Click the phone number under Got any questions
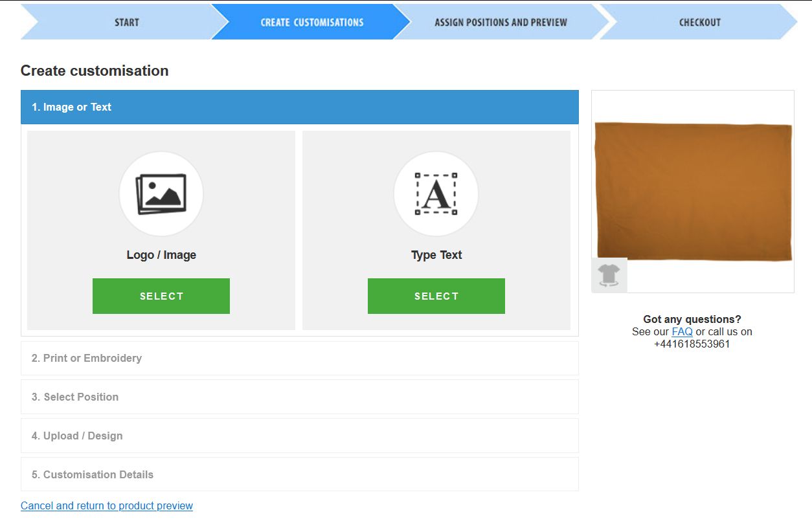The image size is (812, 521). 693,344
